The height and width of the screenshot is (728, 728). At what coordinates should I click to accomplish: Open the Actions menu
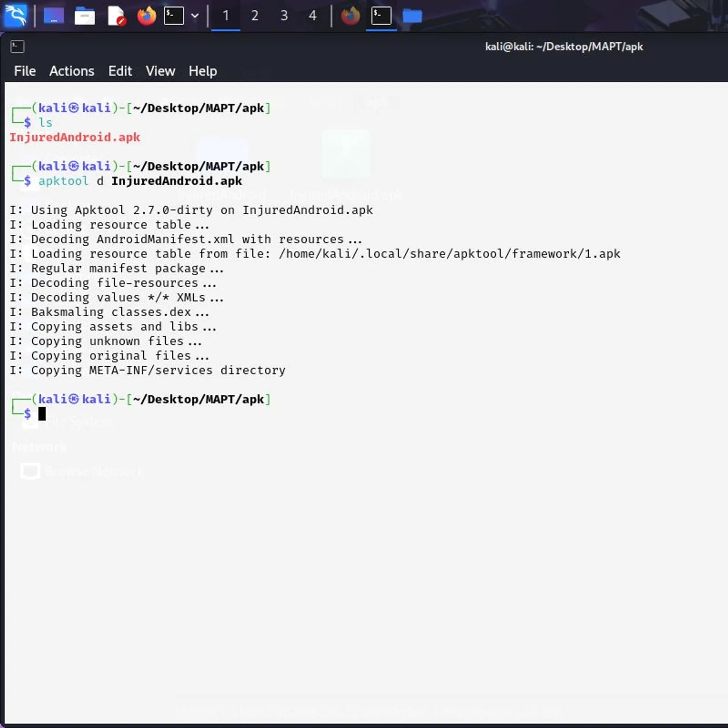click(x=72, y=71)
